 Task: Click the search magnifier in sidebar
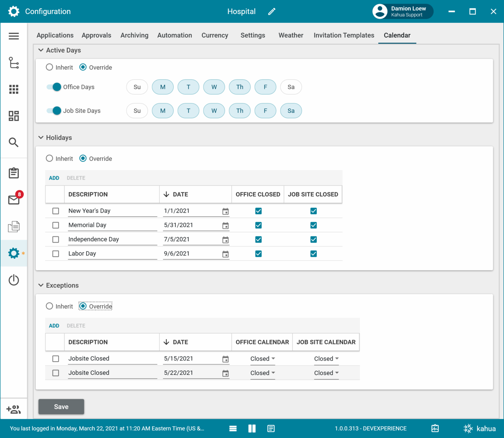click(x=14, y=142)
